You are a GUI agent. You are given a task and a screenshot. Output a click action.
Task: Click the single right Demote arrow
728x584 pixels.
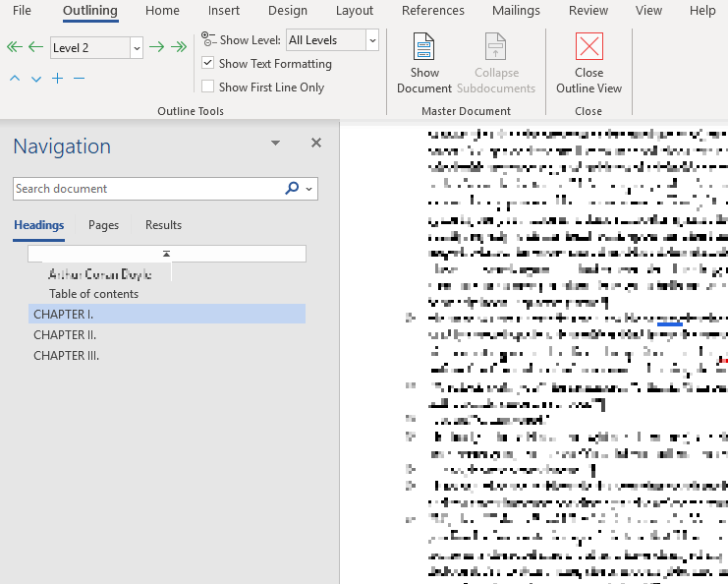pos(156,47)
